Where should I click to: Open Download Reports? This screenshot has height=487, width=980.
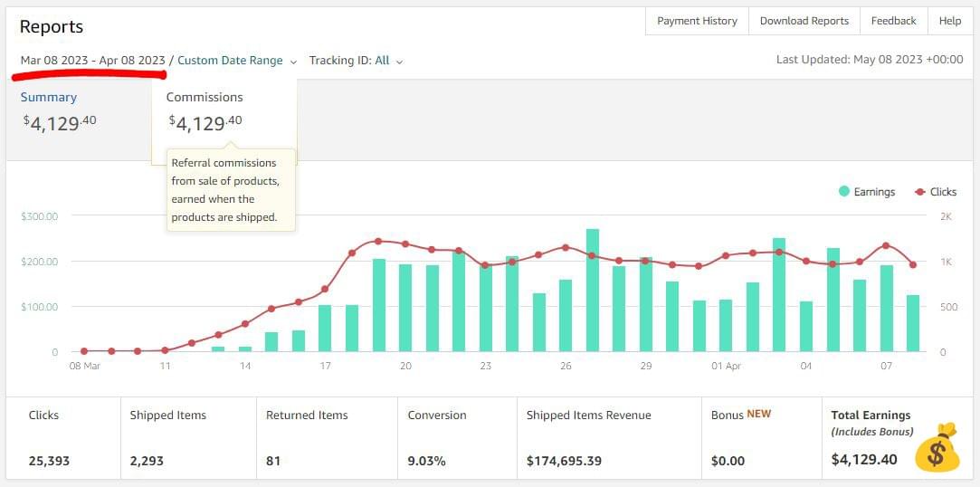(804, 21)
